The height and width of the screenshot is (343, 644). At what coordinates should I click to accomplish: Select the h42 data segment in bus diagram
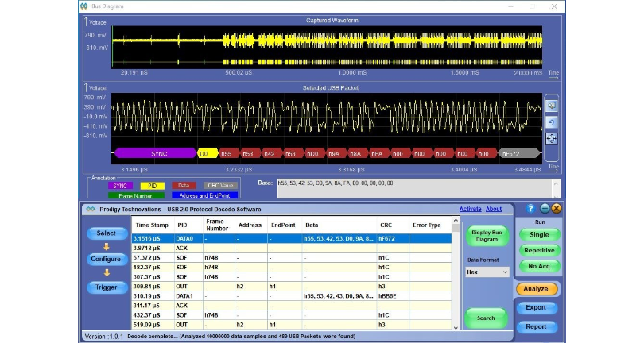coord(271,154)
